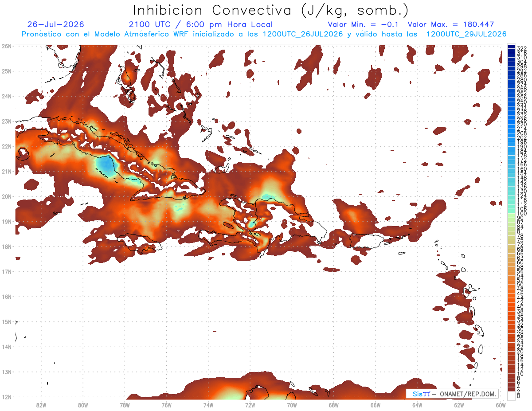Click the 62W longitude label
532x411 pixels.
[x=459, y=405]
